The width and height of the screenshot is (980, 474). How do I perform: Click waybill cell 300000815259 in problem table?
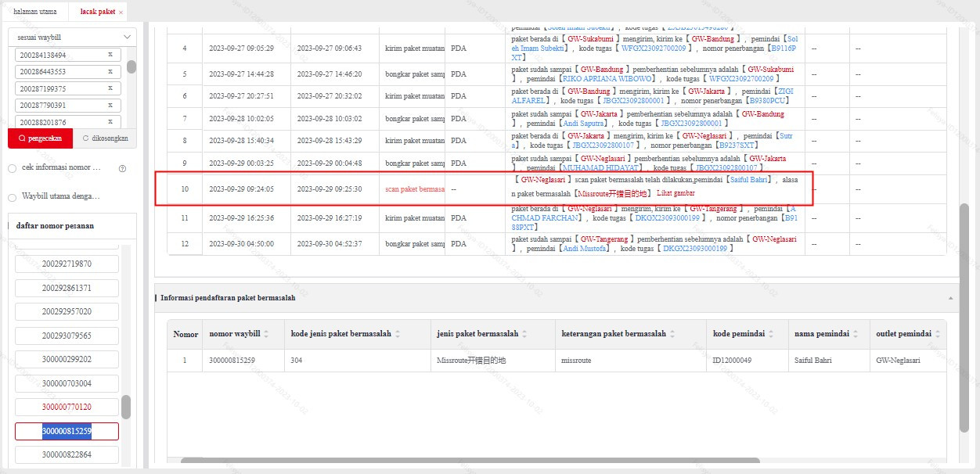pos(232,361)
